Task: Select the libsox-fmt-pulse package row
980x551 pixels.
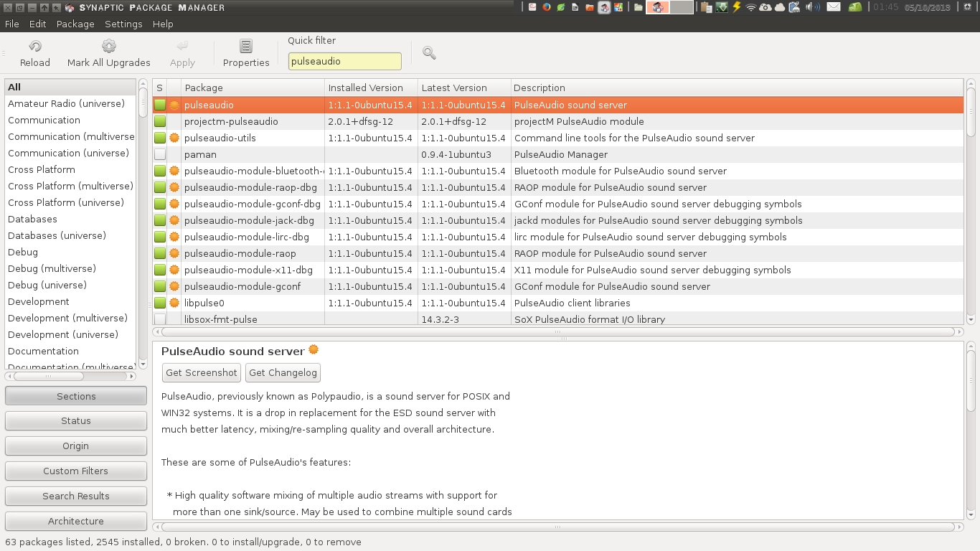Action: tap(558, 319)
